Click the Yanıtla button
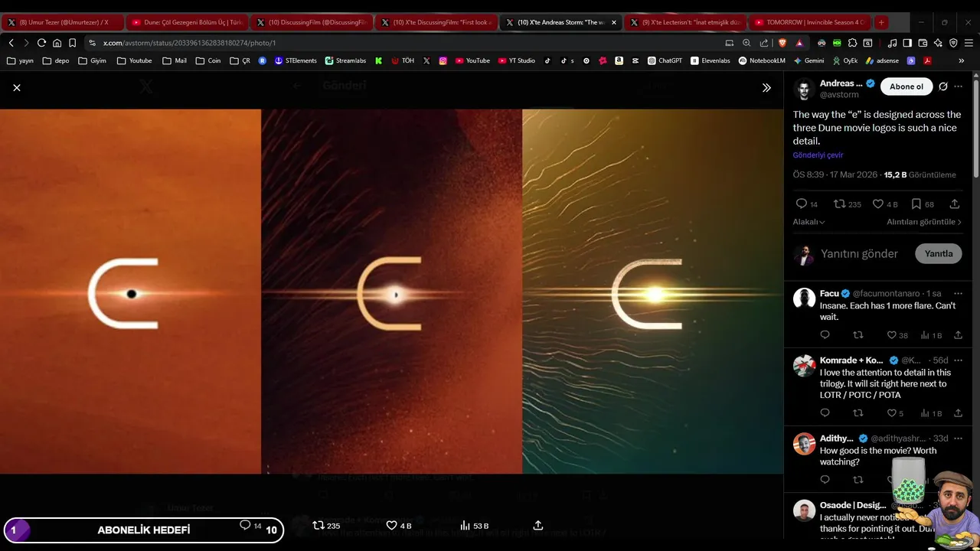Image resolution: width=980 pixels, height=551 pixels. point(938,254)
